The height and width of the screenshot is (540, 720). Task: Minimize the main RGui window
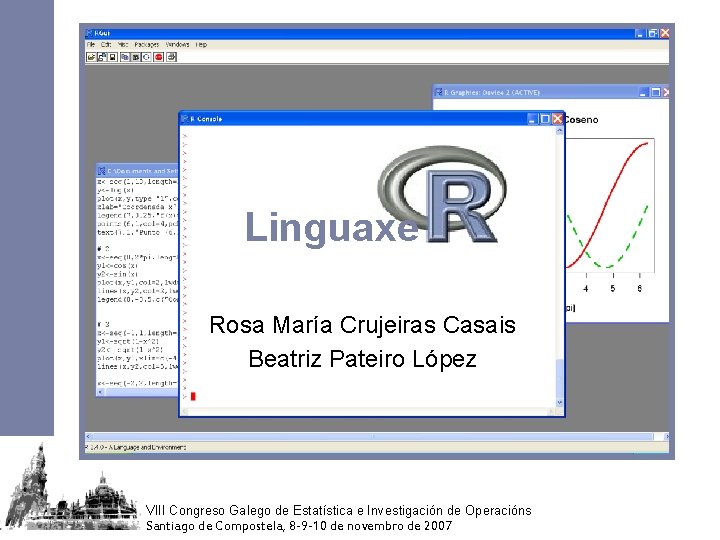click(639, 33)
